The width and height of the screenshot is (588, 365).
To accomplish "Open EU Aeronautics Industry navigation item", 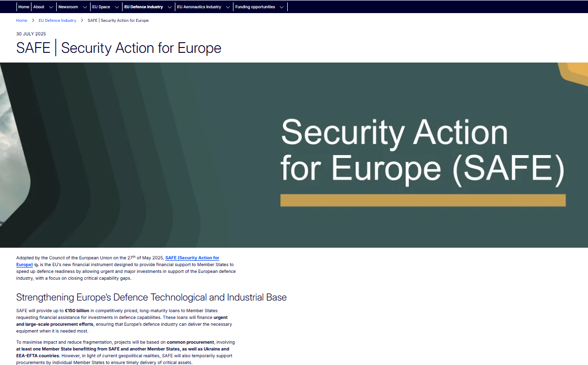I will [199, 7].
